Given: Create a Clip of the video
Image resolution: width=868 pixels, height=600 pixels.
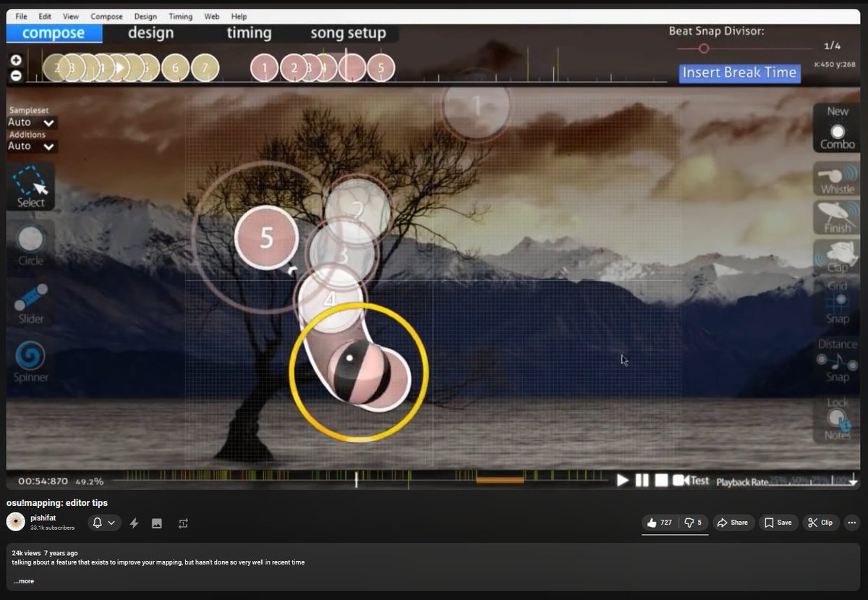Looking at the screenshot, I should pyautogui.click(x=820, y=523).
